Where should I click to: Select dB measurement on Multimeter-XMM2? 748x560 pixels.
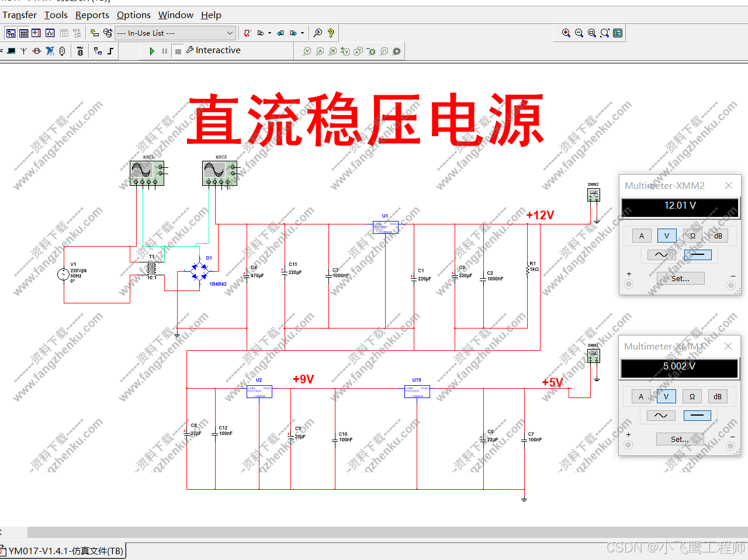[718, 236]
